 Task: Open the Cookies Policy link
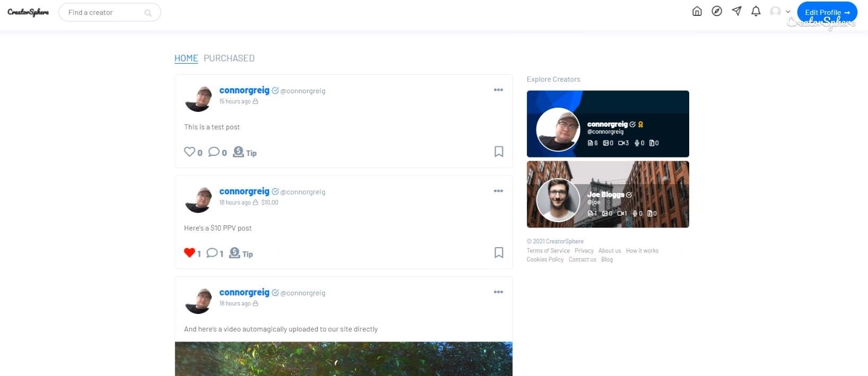coord(545,259)
